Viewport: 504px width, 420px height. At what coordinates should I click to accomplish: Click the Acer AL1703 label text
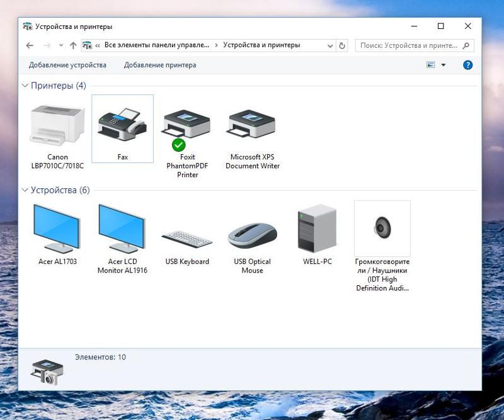click(x=57, y=261)
